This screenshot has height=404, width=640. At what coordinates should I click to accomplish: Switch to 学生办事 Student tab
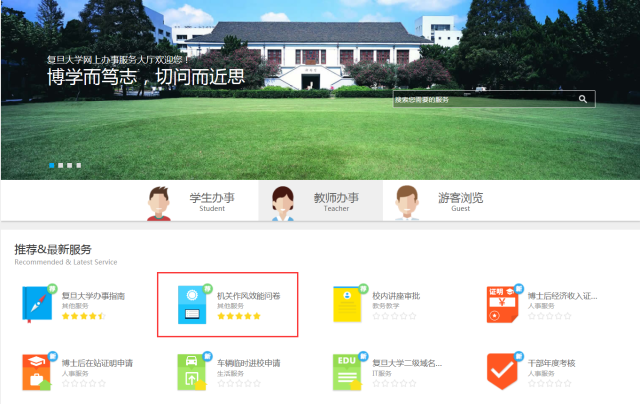pos(192,202)
